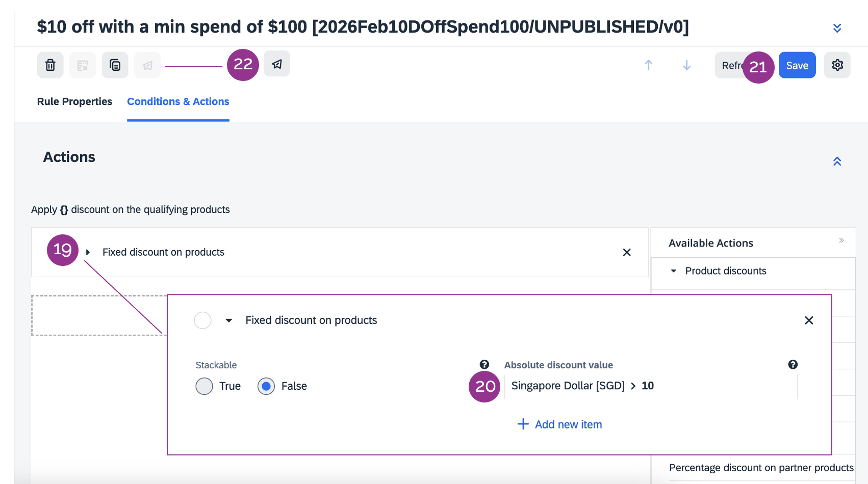Toggle the circle next to expanded Fixed discount

pyautogui.click(x=202, y=320)
